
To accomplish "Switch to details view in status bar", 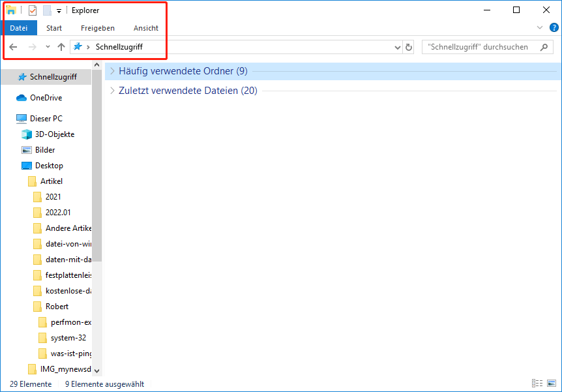I will 537,384.
